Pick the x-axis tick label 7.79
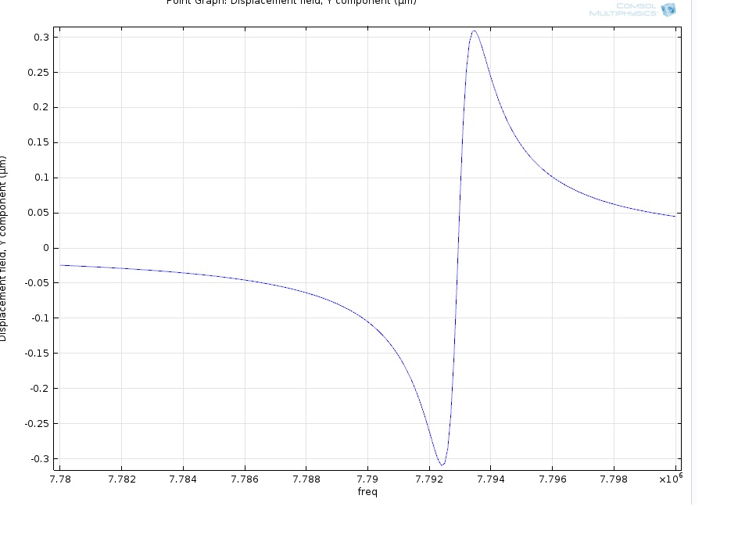The width and height of the screenshot is (738, 560). 367,479
